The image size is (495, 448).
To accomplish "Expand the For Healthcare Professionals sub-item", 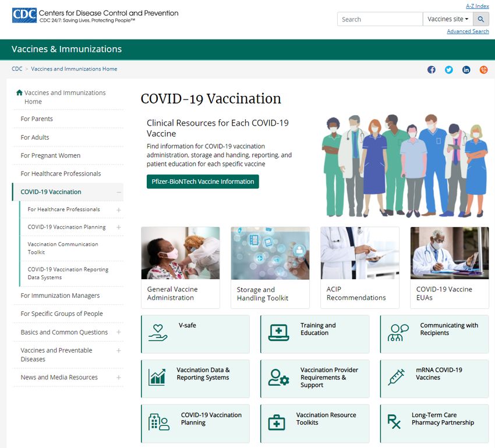I will tap(119, 210).
